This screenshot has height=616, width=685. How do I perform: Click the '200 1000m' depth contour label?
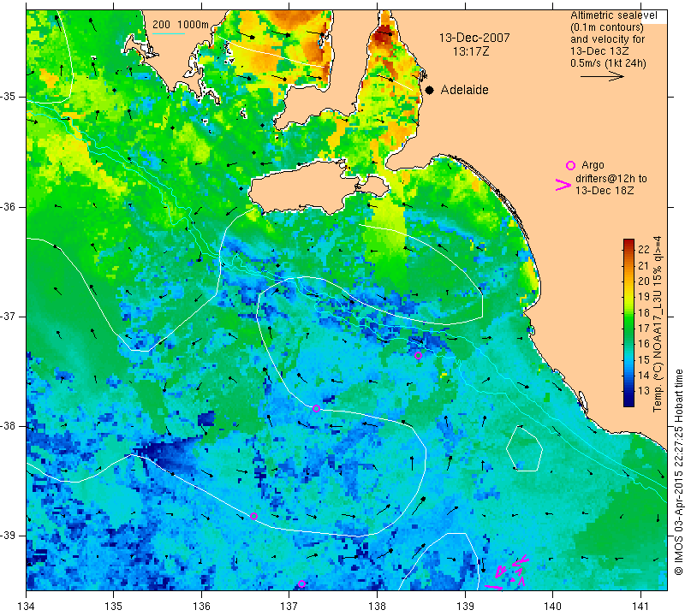pos(181,25)
